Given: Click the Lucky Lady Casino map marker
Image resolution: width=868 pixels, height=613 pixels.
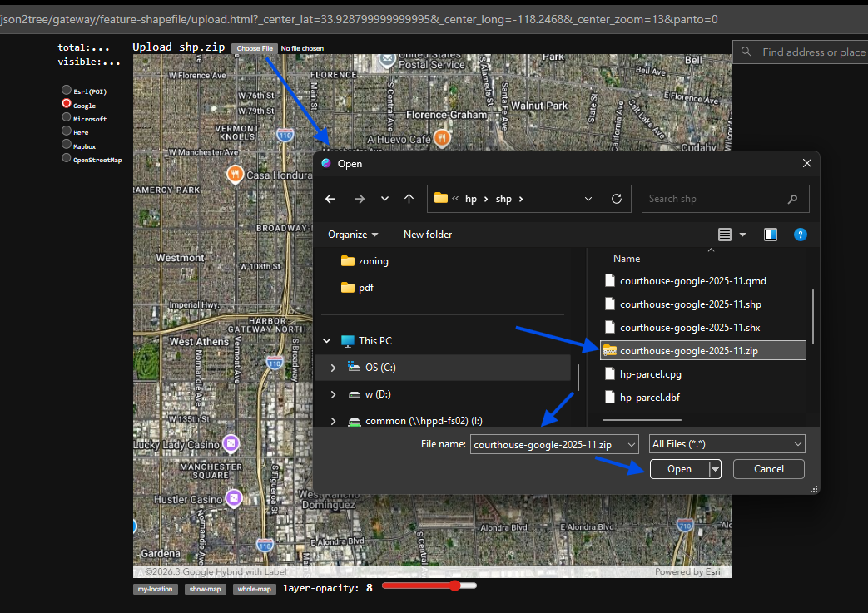Looking at the screenshot, I should [x=232, y=442].
